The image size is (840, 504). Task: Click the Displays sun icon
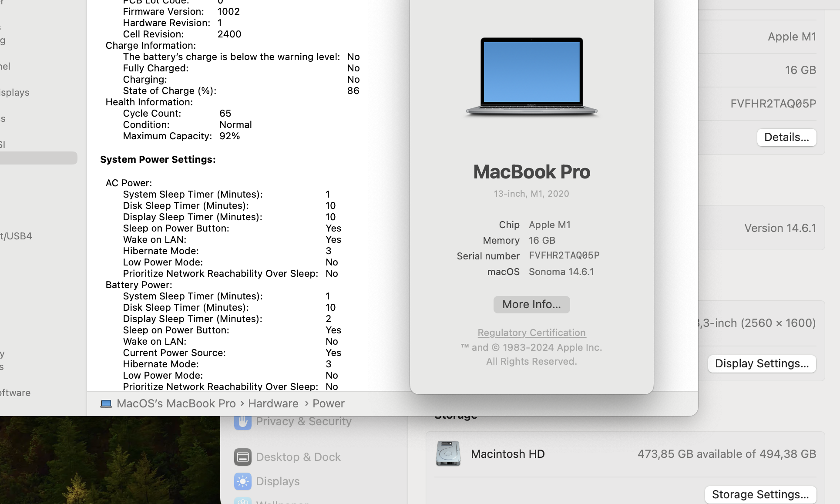point(242,481)
